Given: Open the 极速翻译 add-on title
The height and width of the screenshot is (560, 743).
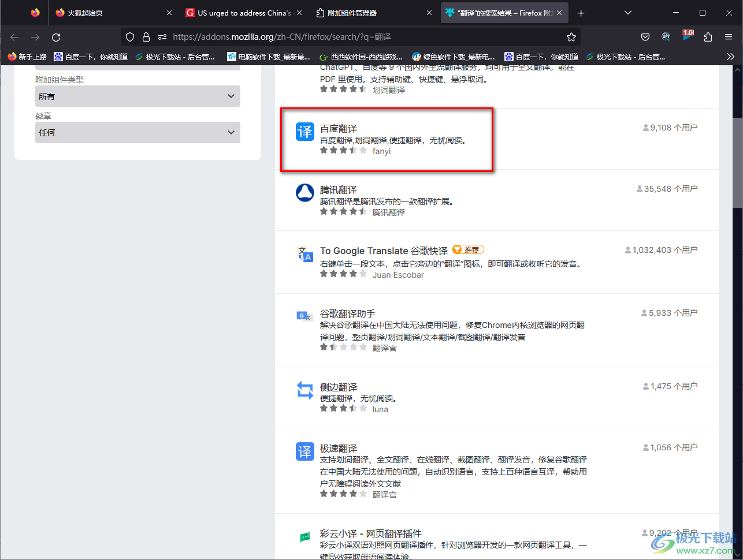Looking at the screenshot, I should (339, 448).
